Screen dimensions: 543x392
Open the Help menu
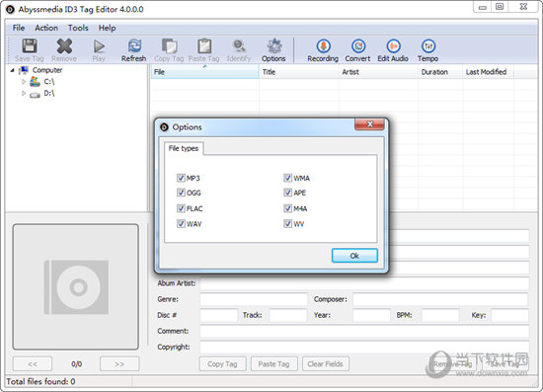click(107, 28)
